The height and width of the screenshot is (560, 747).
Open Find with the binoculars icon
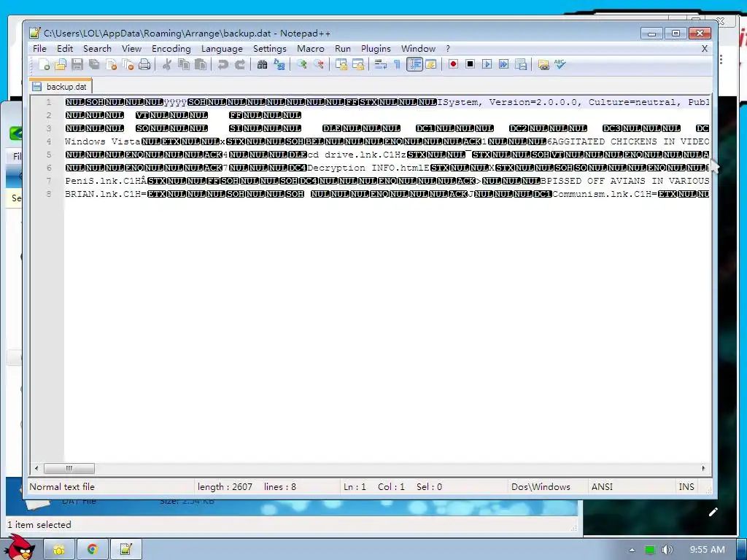coord(262,64)
